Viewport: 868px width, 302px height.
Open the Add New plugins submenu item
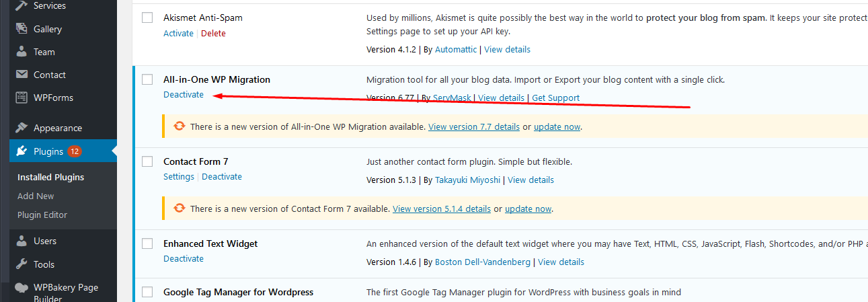click(x=36, y=196)
